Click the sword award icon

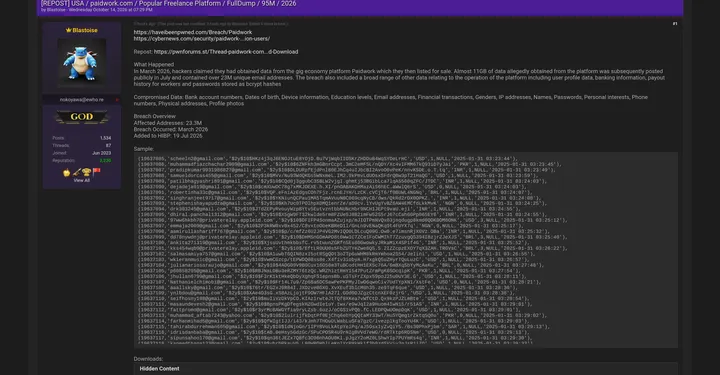(77, 173)
